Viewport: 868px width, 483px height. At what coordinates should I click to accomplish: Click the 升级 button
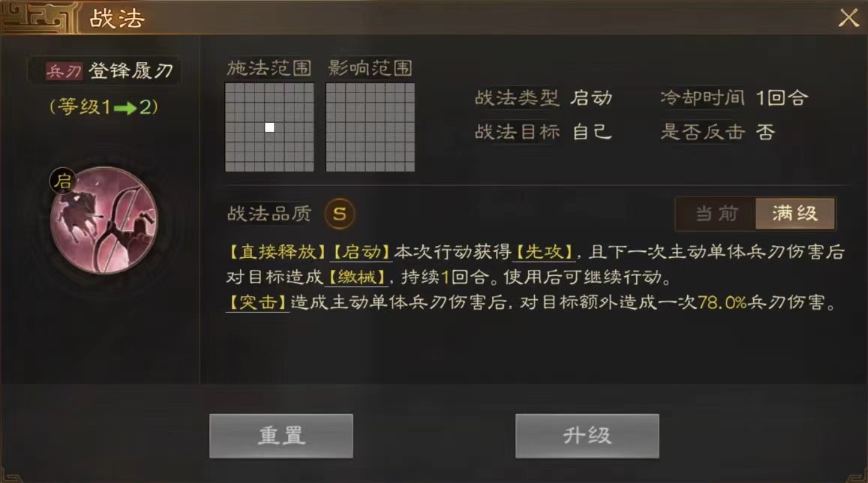point(587,436)
